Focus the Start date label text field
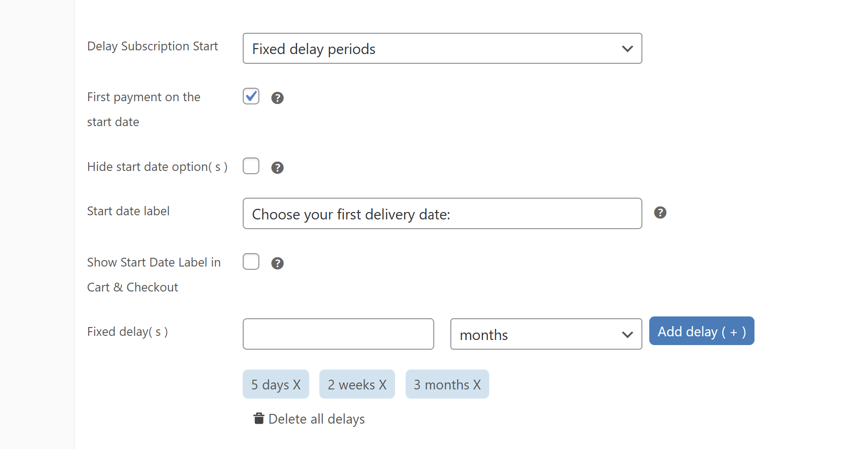 442,214
